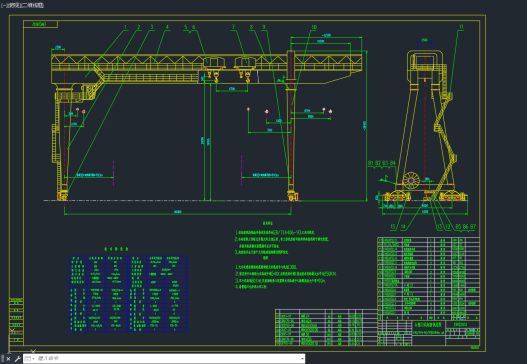527x364 pixels.
Task: Select the blue technical parameters table
Action: (x=128, y=293)
